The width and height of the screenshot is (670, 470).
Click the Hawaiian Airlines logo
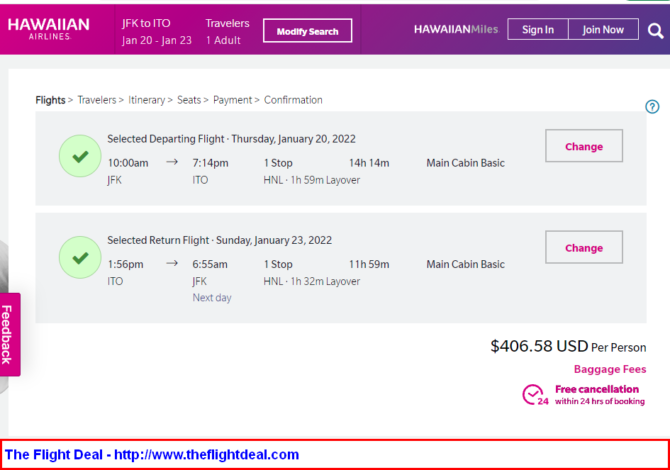coord(49,29)
